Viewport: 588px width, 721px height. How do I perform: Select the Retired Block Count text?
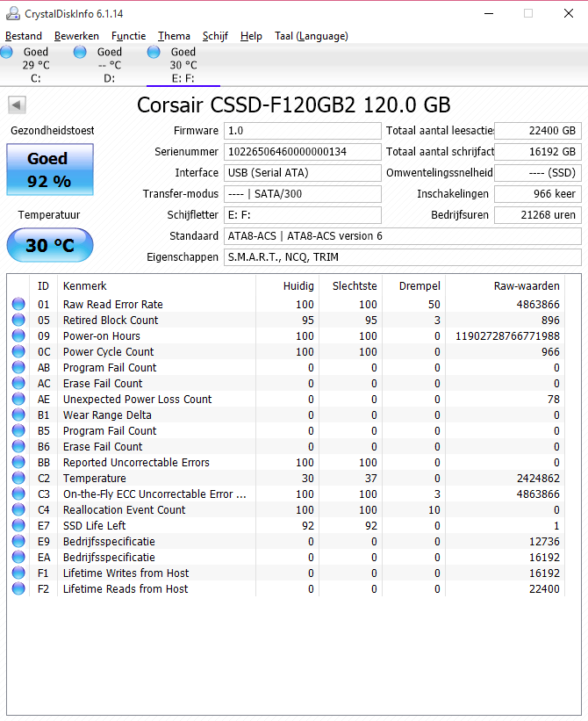coord(111,320)
